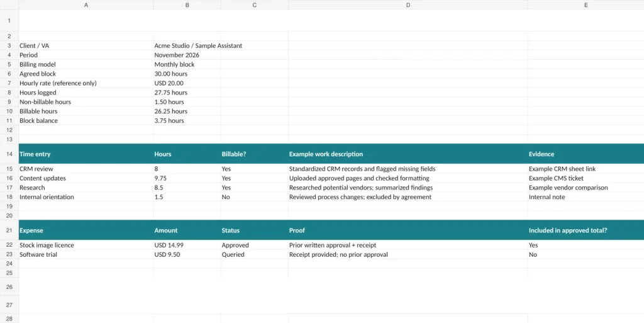The width and height of the screenshot is (644, 323).
Task: Click the 'USD 14.99' cell
Action: coord(187,246)
